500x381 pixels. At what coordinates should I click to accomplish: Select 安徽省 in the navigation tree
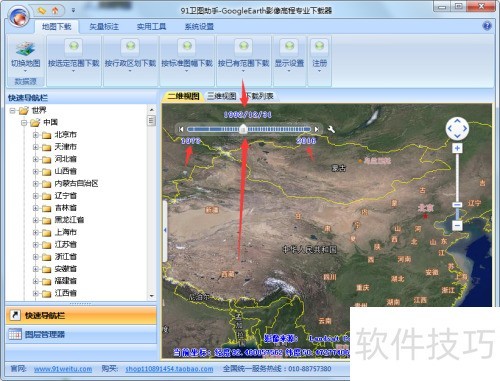click(x=65, y=269)
